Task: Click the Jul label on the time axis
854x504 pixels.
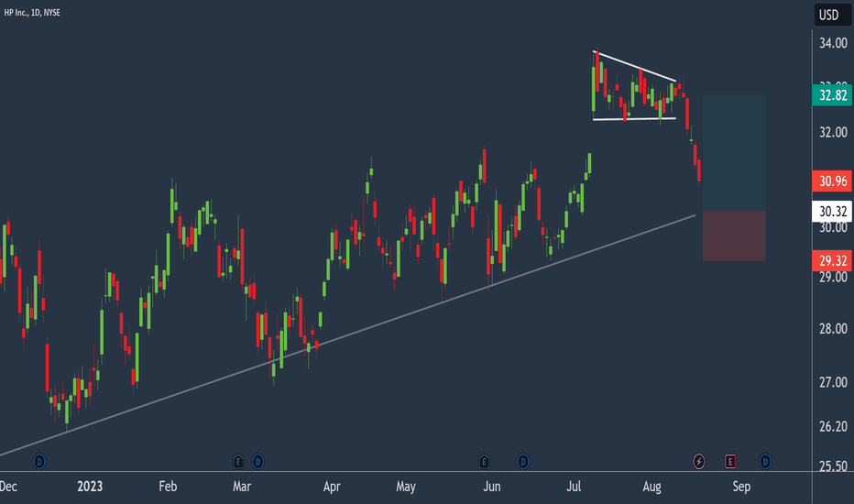Action: [574, 486]
